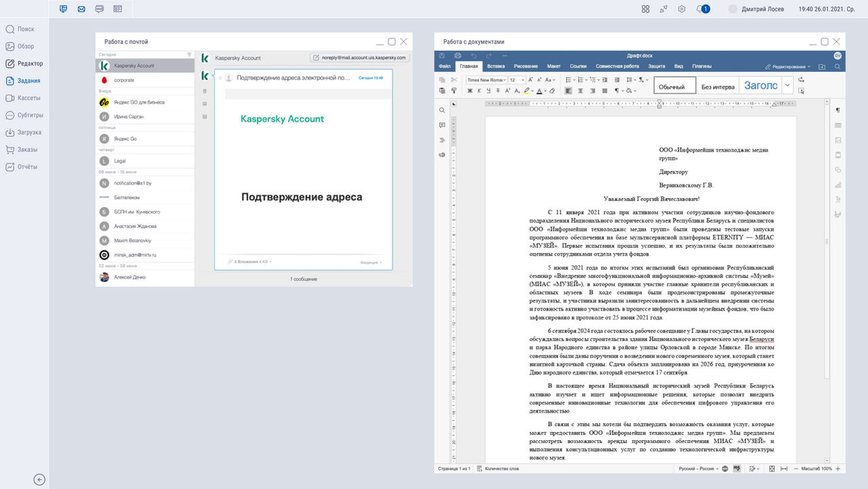The height and width of the screenshot is (489, 868).
Task: Open the line spacing dropdown
Action: [632, 80]
